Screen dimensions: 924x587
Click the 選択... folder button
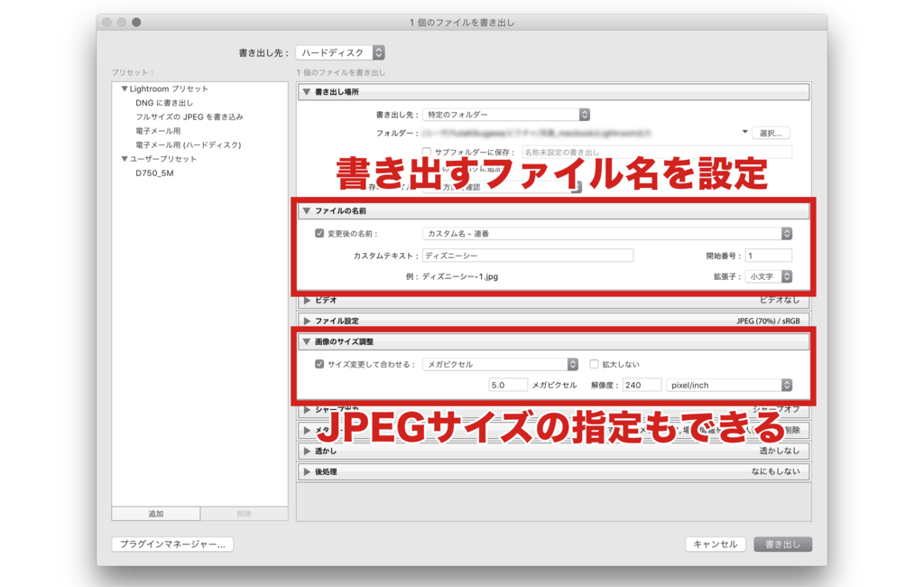771,133
